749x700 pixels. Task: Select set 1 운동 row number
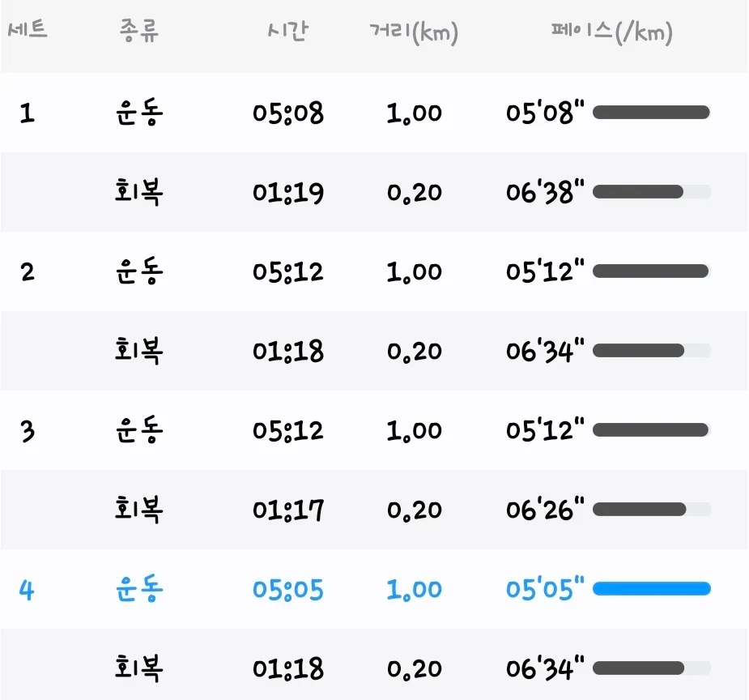pyautogui.click(x=28, y=113)
